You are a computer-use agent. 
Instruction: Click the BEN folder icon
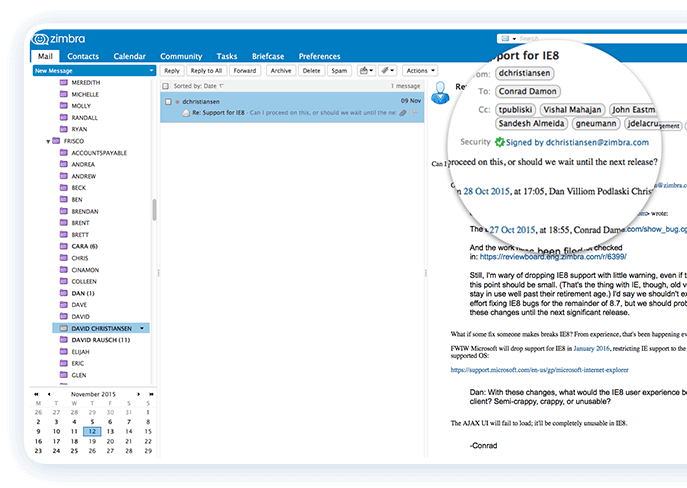(64, 199)
